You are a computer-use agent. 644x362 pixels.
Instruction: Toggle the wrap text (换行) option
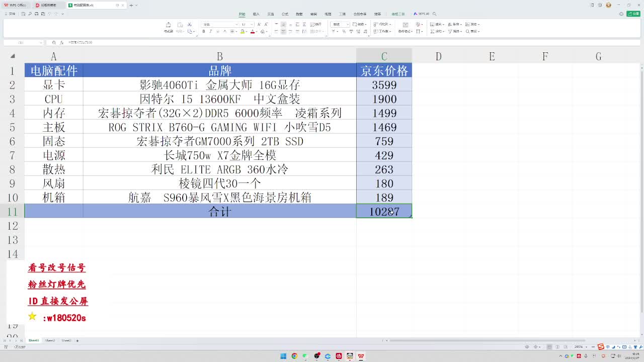pos(316,25)
